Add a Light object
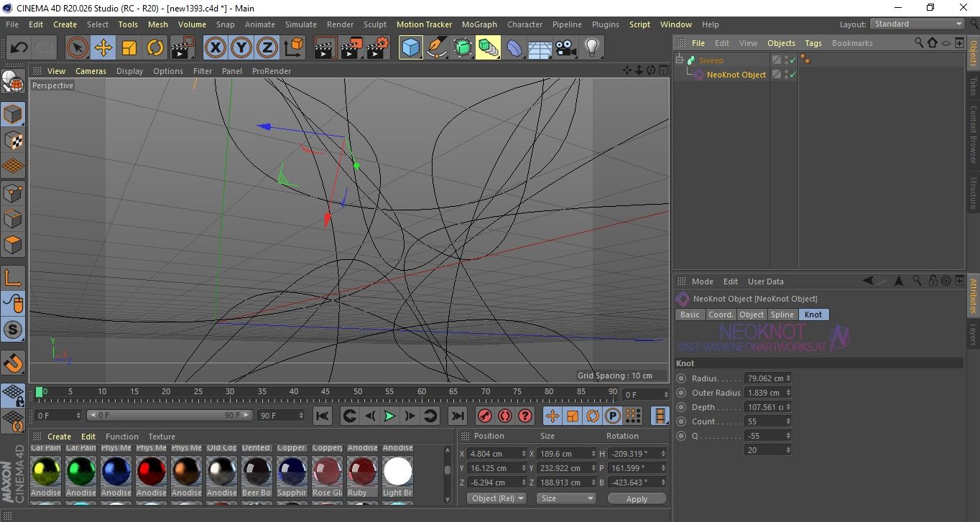980x522 pixels. (x=592, y=48)
